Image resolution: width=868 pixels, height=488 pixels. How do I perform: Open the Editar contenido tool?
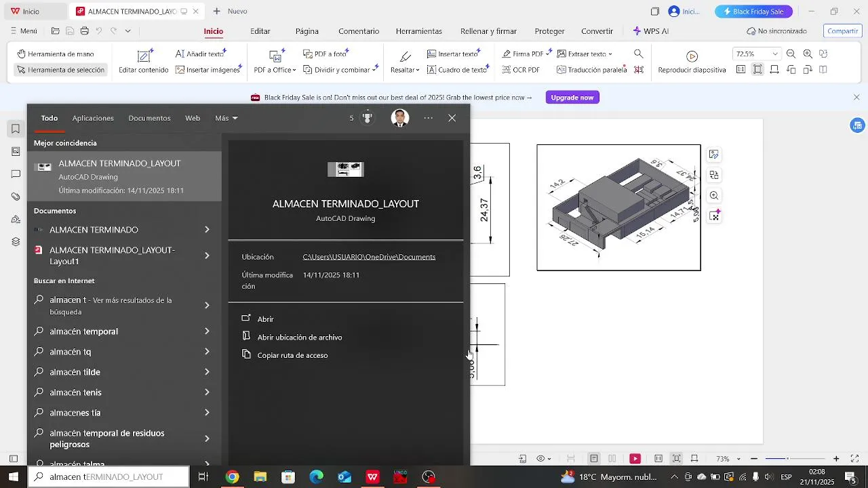pyautogui.click(x=144, y=62)
